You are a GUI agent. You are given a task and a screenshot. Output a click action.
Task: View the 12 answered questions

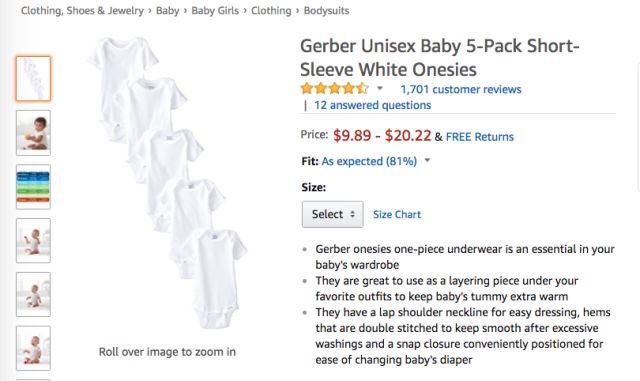[x=372, y=105]
